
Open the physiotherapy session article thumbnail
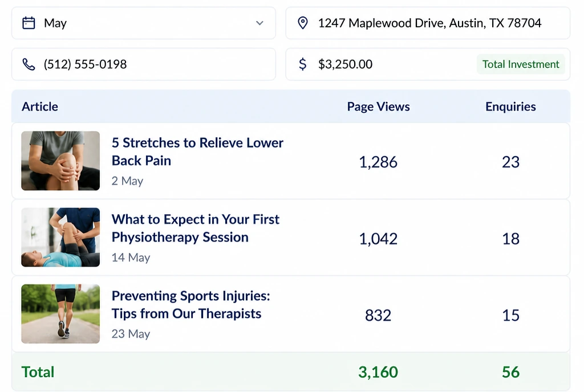coord(60,237)
